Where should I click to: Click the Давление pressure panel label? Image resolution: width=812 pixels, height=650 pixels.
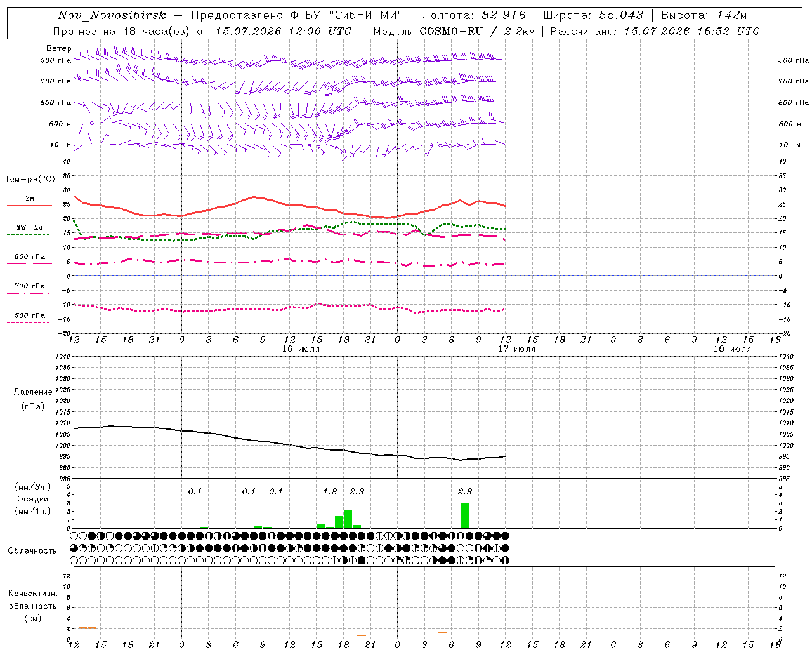point(33,392)
